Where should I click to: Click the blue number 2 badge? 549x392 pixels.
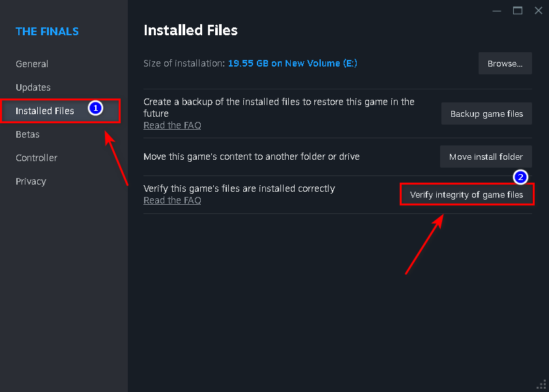click(521, 176)
